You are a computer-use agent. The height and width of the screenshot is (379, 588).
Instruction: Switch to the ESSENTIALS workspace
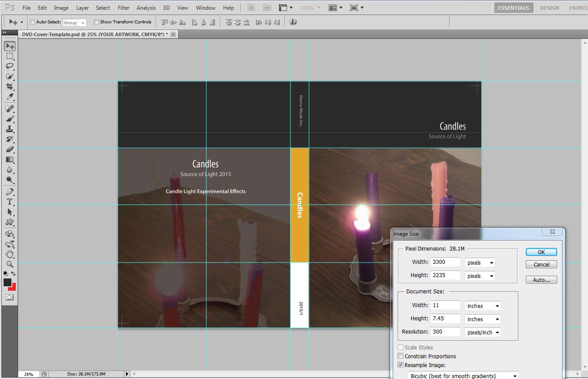[514, 8]
